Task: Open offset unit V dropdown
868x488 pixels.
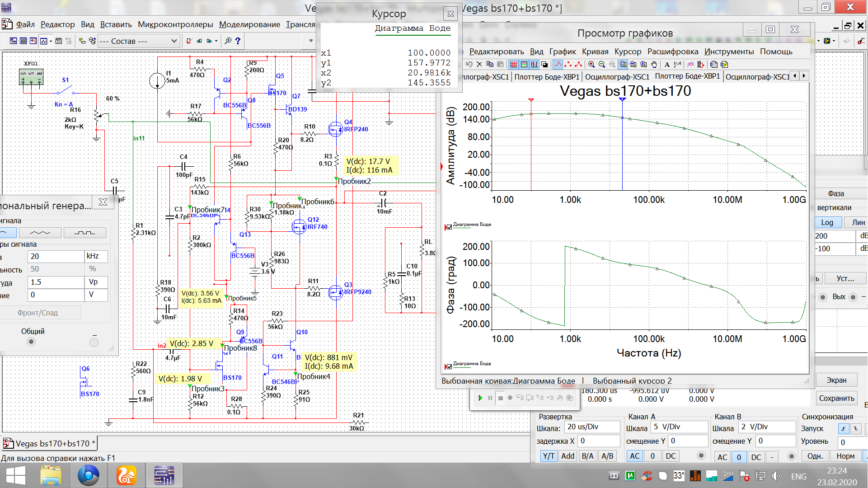Action: [96, 295]
